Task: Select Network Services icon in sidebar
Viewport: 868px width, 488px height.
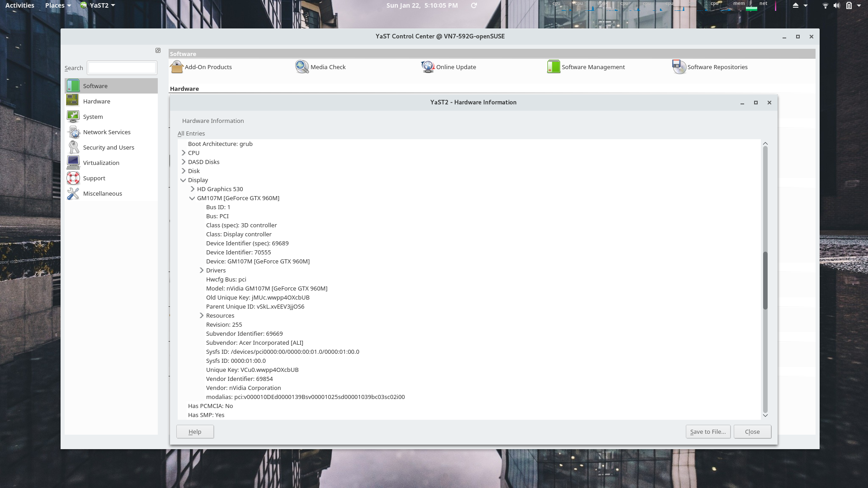Action: [x=73, y=132]
